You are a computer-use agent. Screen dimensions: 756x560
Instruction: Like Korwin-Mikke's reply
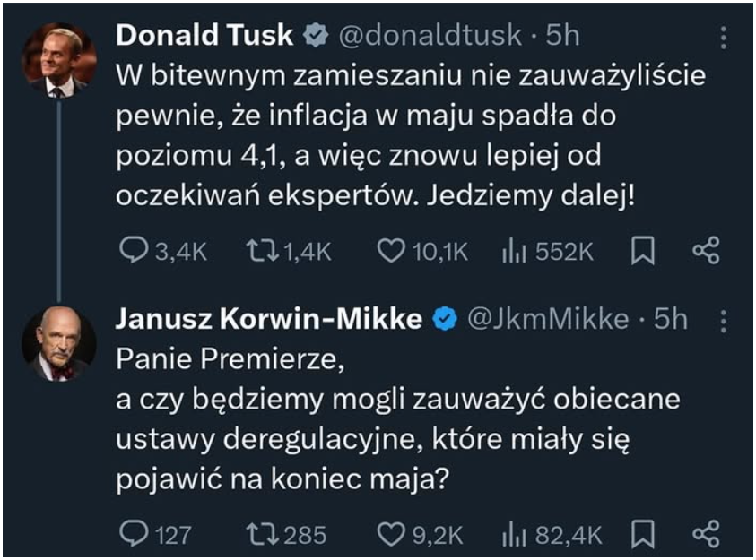[391, 535]
